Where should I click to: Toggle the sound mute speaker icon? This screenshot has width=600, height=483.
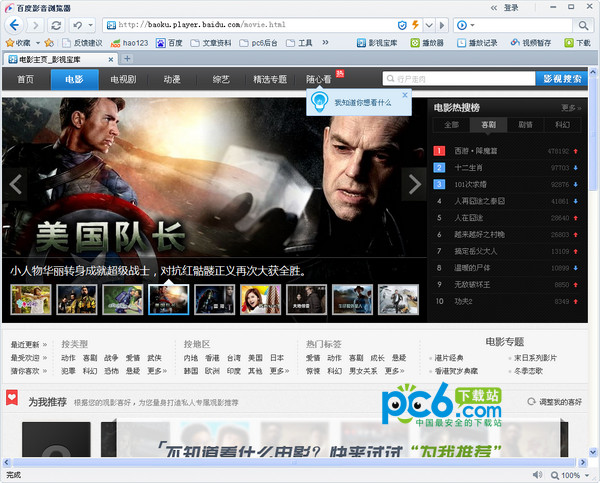point(537,475)
